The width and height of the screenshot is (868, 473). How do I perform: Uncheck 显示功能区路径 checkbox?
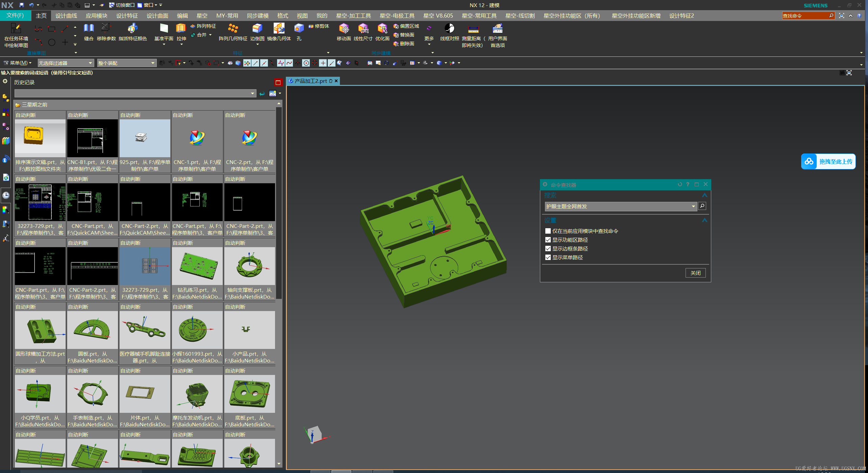point(548,240)
